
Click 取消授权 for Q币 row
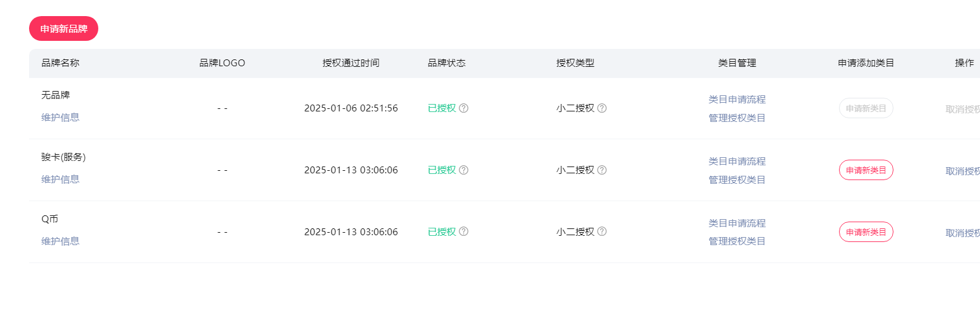[x=963, y=233]
